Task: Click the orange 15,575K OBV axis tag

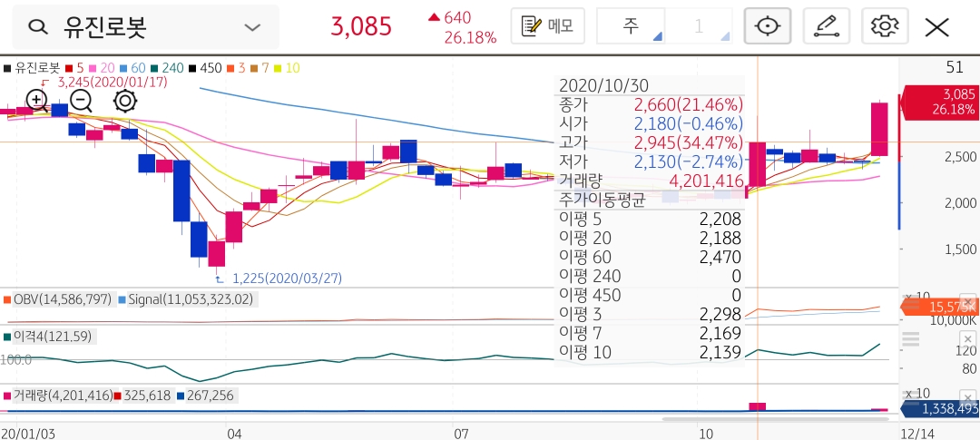Action: [x=938, y=307]
